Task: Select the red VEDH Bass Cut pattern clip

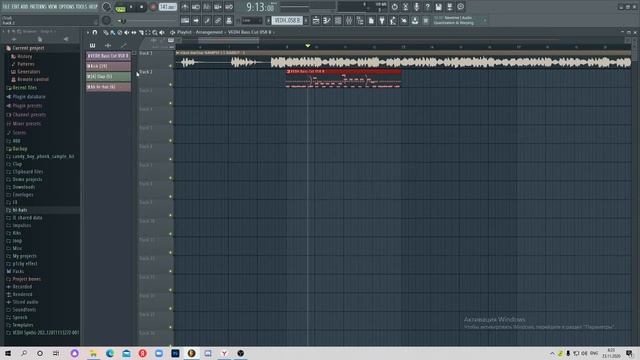Action: (343, 79)
